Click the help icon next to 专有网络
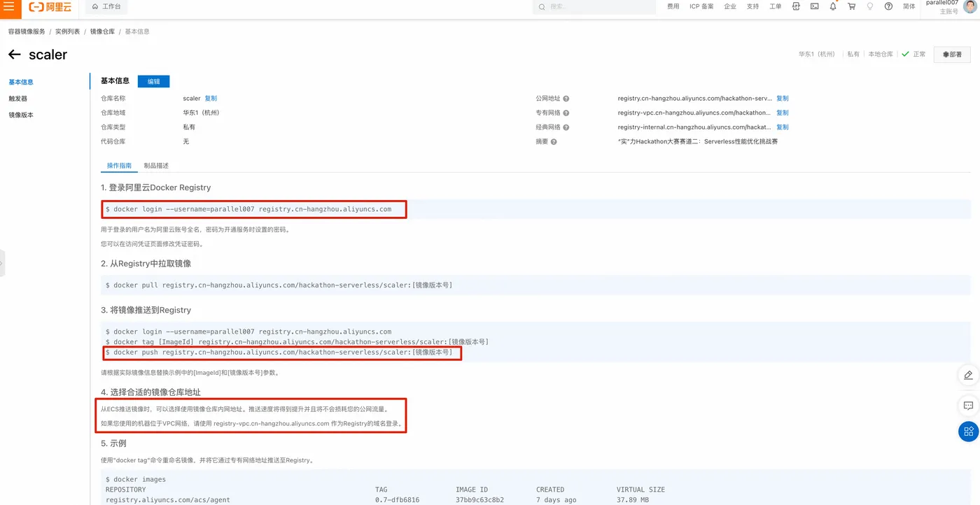The image size is (980, 505). click(566, 113)
